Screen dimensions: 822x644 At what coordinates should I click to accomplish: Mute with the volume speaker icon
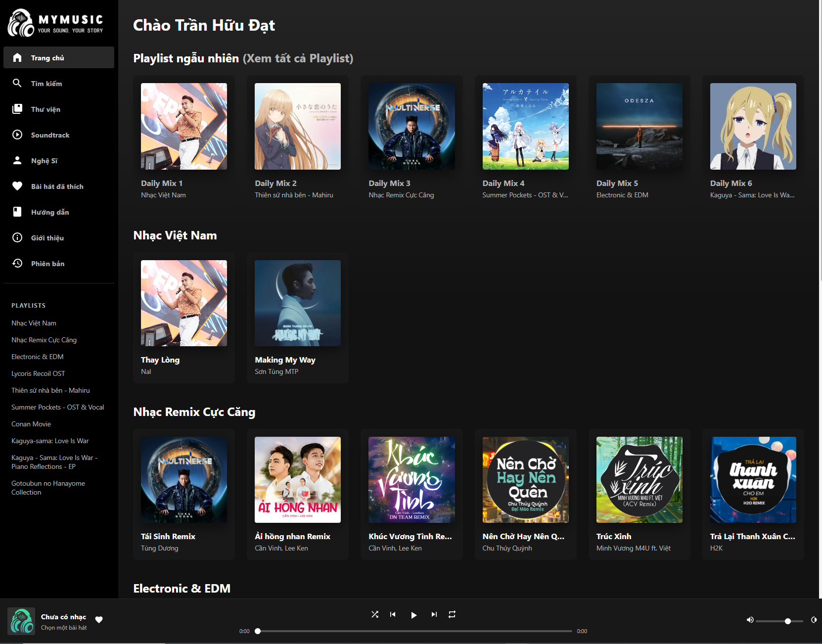pos(750,620)
